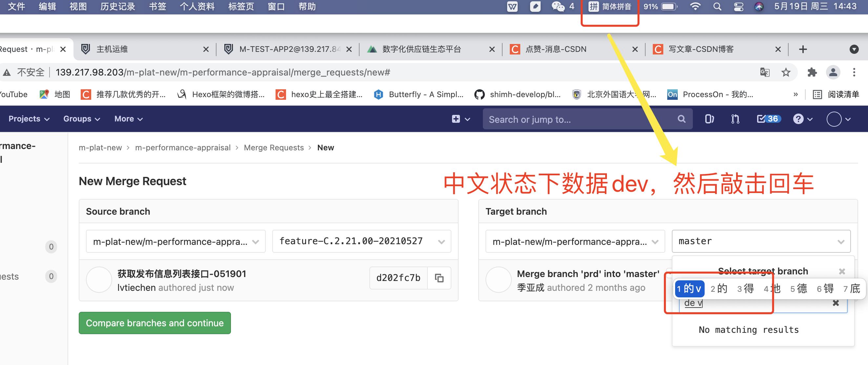Go to m-performance-appraisal breadcrumb link
Screen dimensions: 868x365
pyautogui.click(x=183, y=148)
